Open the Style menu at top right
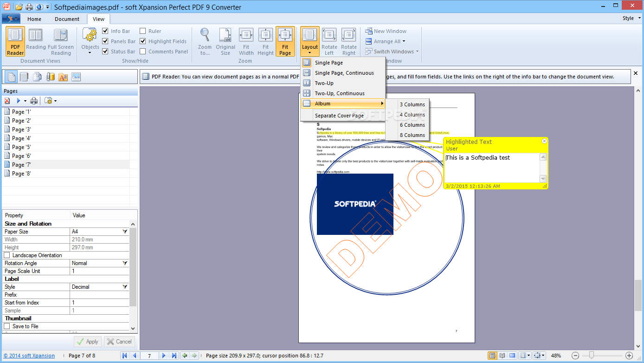 631,18
